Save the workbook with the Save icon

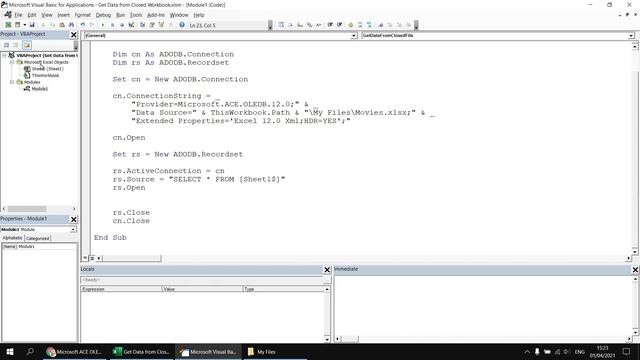(32, 25)
